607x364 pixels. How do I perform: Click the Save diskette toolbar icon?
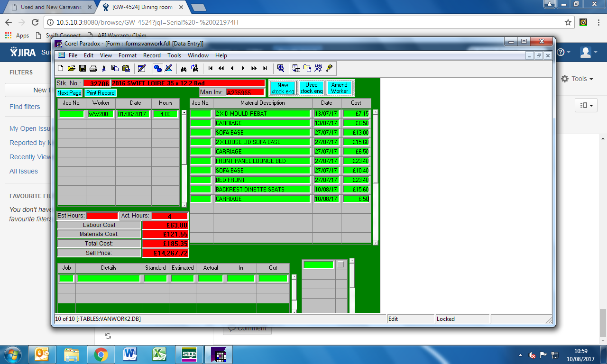click(x=83, y=69)
